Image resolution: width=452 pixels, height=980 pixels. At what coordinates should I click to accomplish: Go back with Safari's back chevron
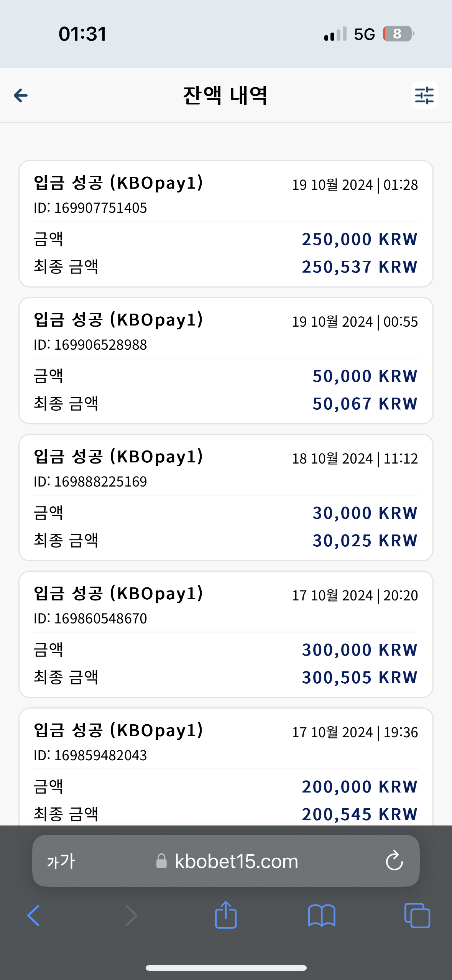pyautogui.click(x=34, y=916)
